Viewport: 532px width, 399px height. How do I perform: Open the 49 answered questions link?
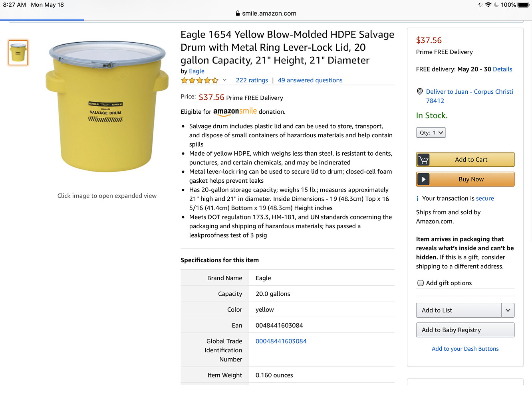[x=310, y=80]
